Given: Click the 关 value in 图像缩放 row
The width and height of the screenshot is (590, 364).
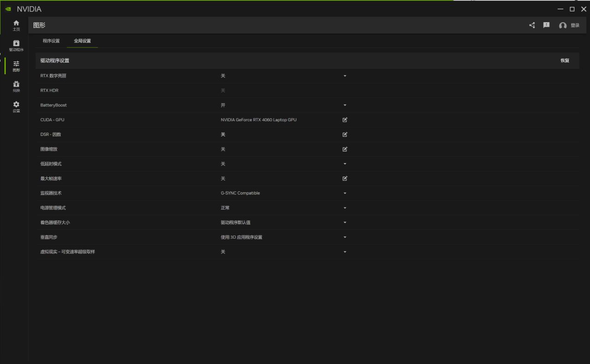Looking at the screenshot, I should click(223, 149).
